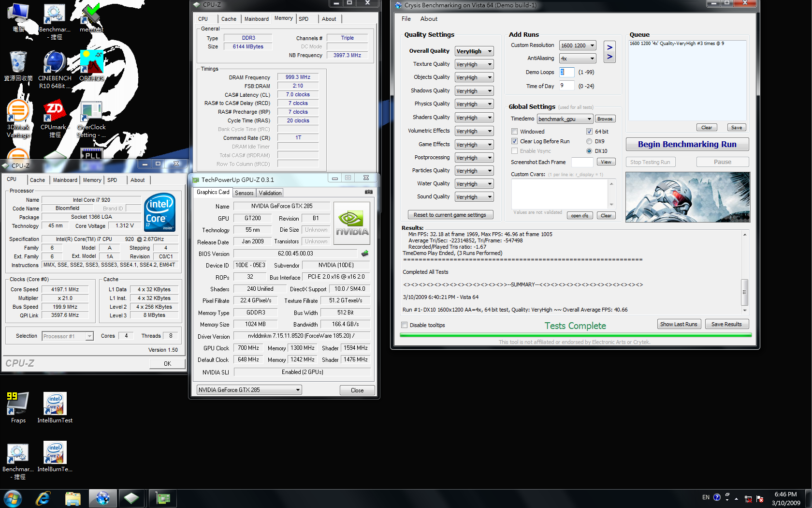The height and width of the screenshot is (508, 812).
Task: Select the DX9 radio button
Action: (x=589, y=141)
